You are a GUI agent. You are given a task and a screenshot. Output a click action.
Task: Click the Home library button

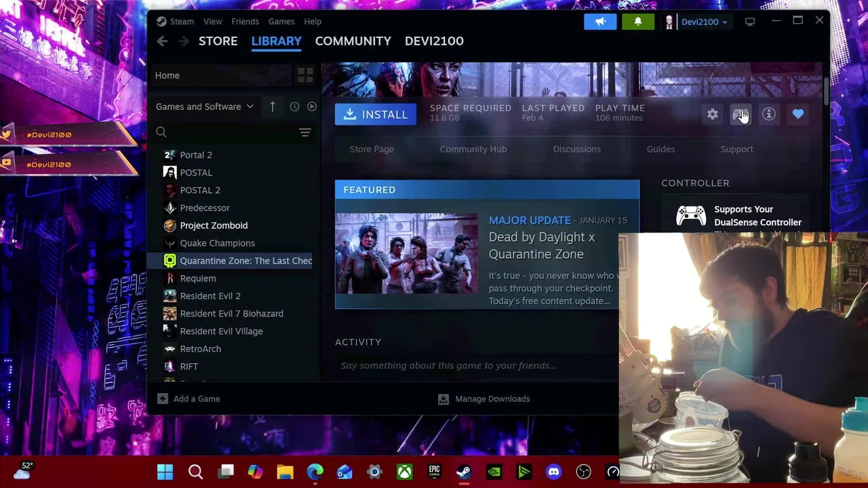click(x=221, y=75)
